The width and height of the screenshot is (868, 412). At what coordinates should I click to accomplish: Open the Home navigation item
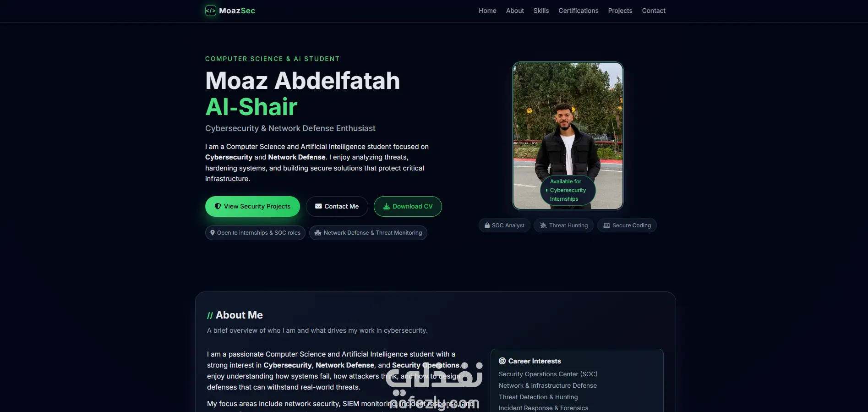coord(487,11)
